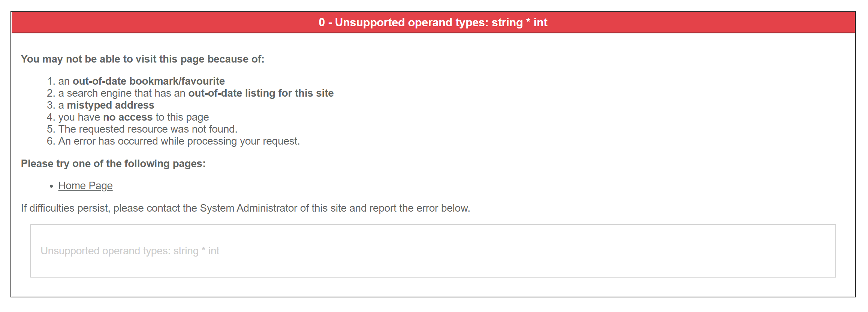Click the bold "no access" text

[128, 117]
